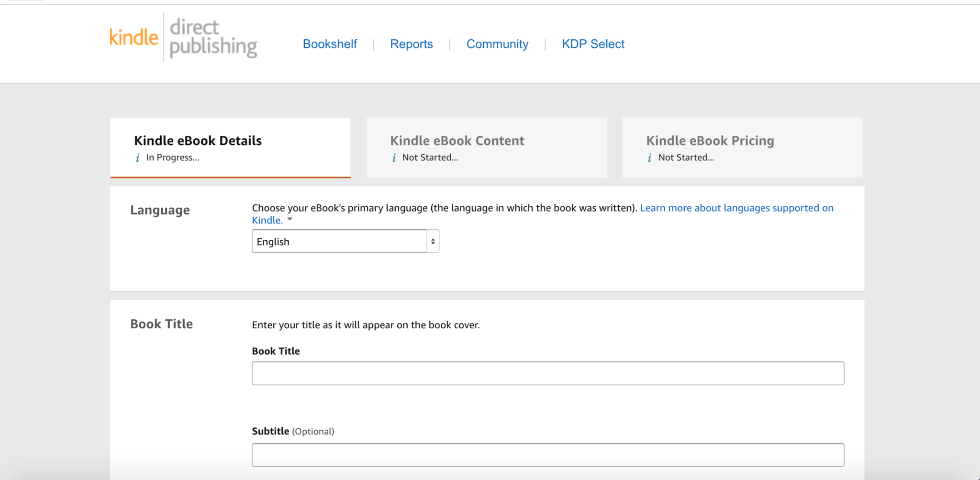Click the info icon beside Kindle eBook Content status
Screen dimensions: 980x480
(x=394, y=157)
